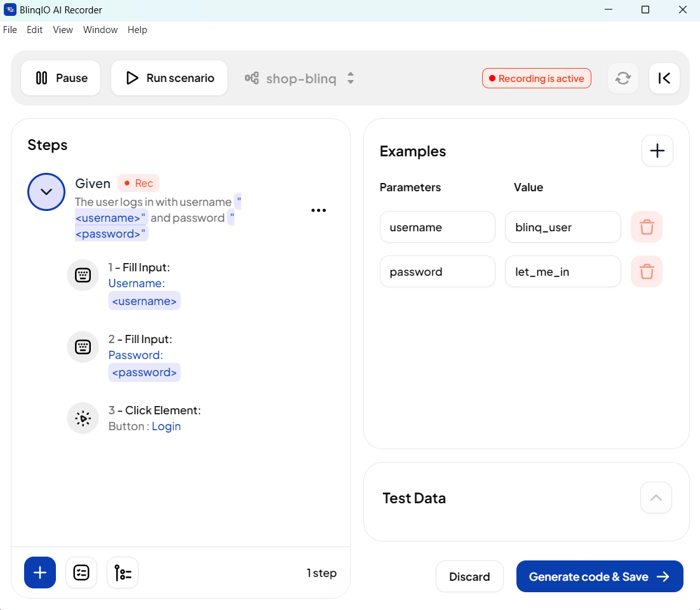Discard the recorded scenario
Screen dimensions: 700x610
point(469,576)
